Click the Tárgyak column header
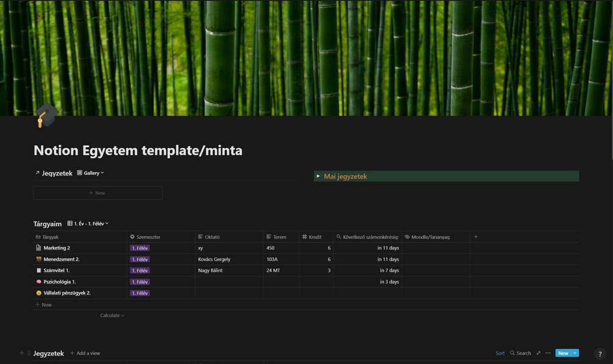Viewport: 613px width, 364px height. pyautogui.click(x=80, y=237)
